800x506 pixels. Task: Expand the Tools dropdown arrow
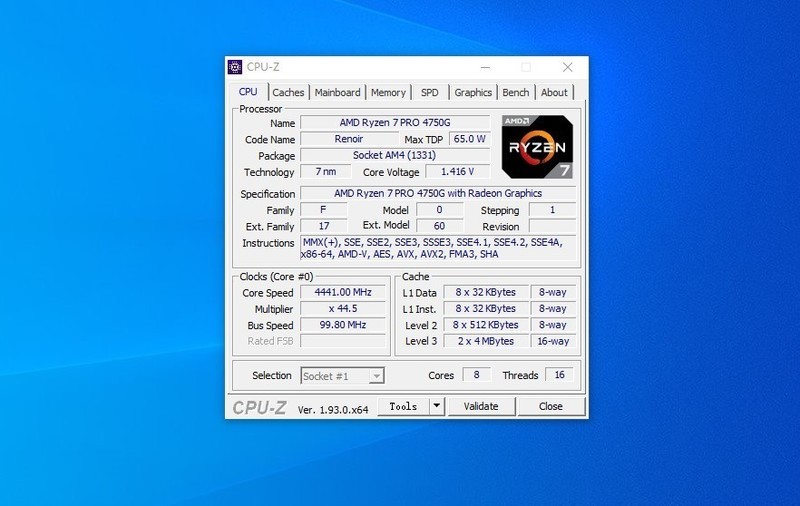[437, 407]
